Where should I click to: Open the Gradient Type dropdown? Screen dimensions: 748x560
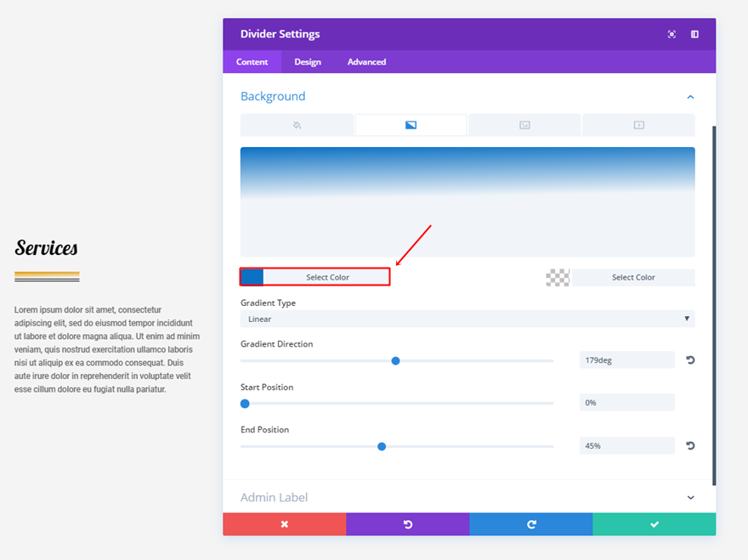pos(467,319)
